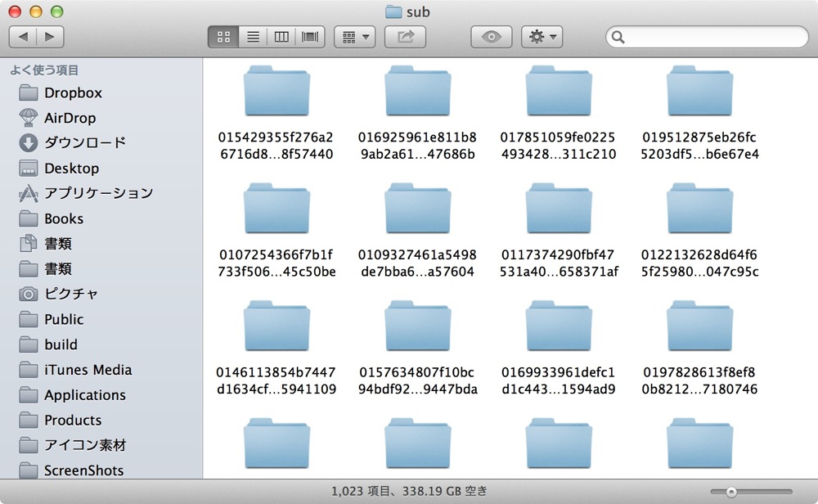Click the icon size slider
Image resolution: width=818 pixels, height=504 pixels.
coord(751,492)
